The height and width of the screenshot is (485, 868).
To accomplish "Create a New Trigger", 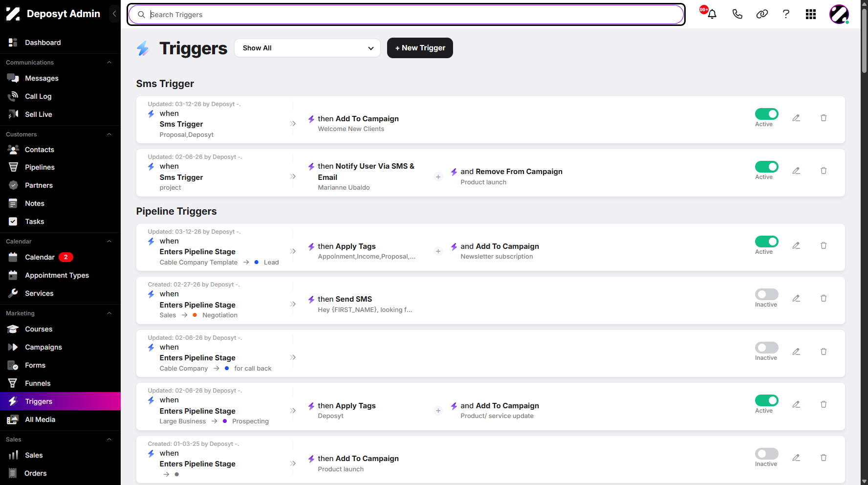I will (x=420, y=48).
